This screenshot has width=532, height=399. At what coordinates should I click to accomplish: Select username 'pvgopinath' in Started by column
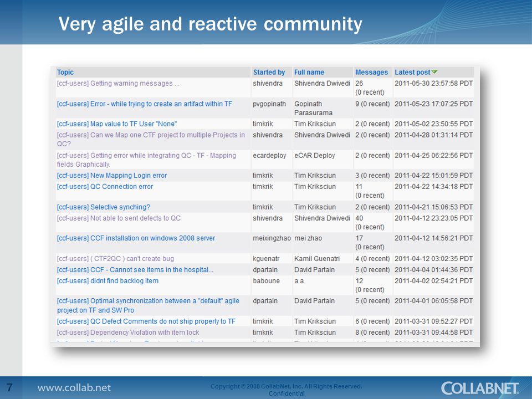[269, 104]
